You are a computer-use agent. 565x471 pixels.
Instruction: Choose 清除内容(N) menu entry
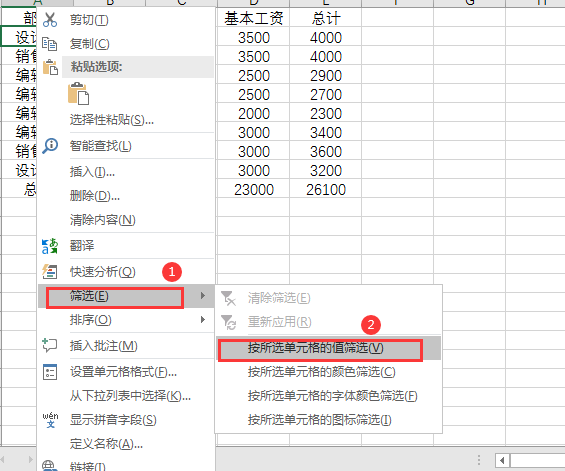[103, 219]
